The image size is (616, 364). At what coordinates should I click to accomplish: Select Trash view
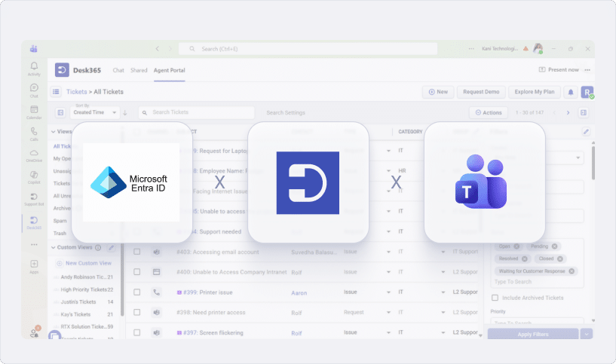[60, 233]
